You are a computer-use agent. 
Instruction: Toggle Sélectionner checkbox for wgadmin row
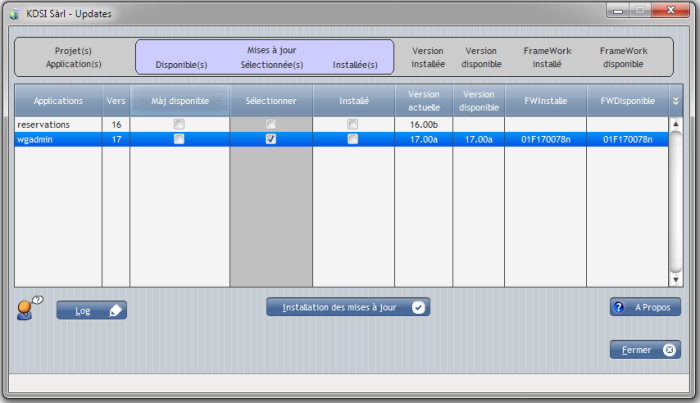pyautogui.click(x=271, y=140)
